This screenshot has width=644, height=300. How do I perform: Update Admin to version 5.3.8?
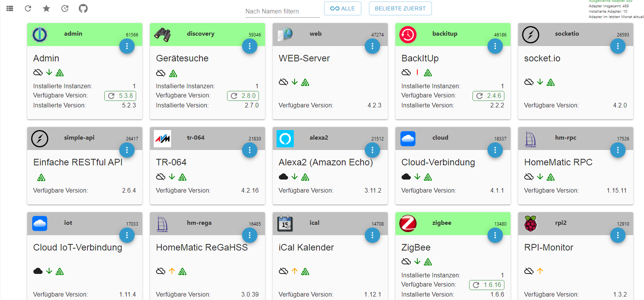click(120, 96)
